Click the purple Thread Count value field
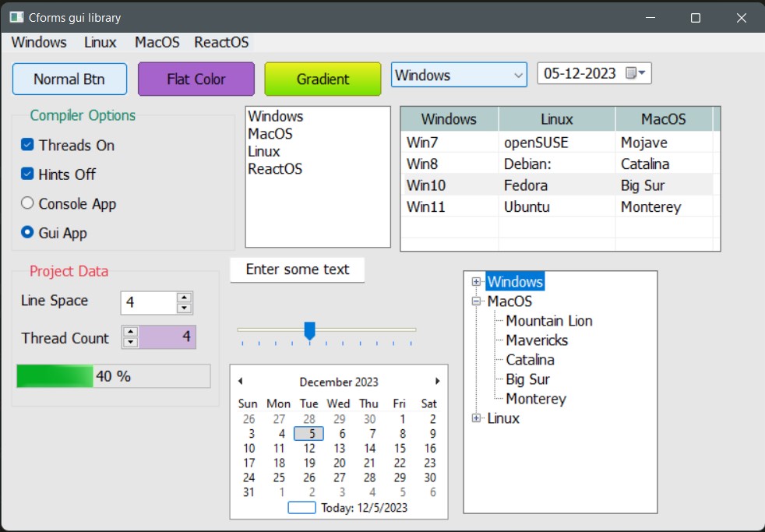 click(167, 337)
